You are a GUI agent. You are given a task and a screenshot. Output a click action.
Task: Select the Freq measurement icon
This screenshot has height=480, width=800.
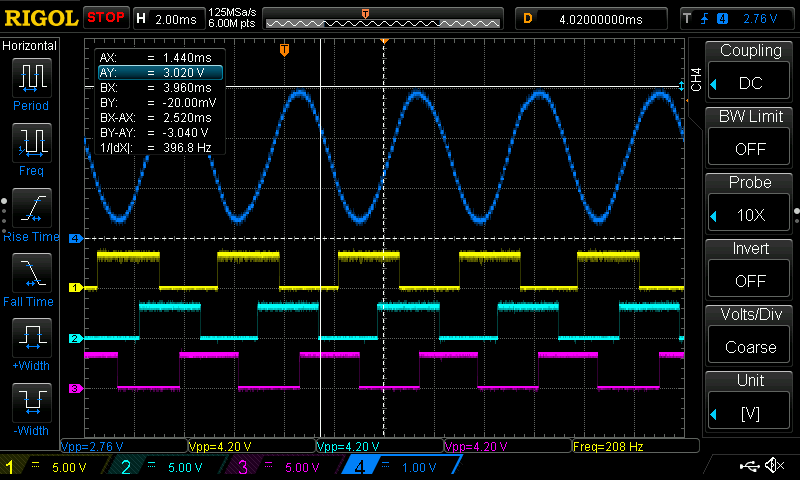click(32, 142)
